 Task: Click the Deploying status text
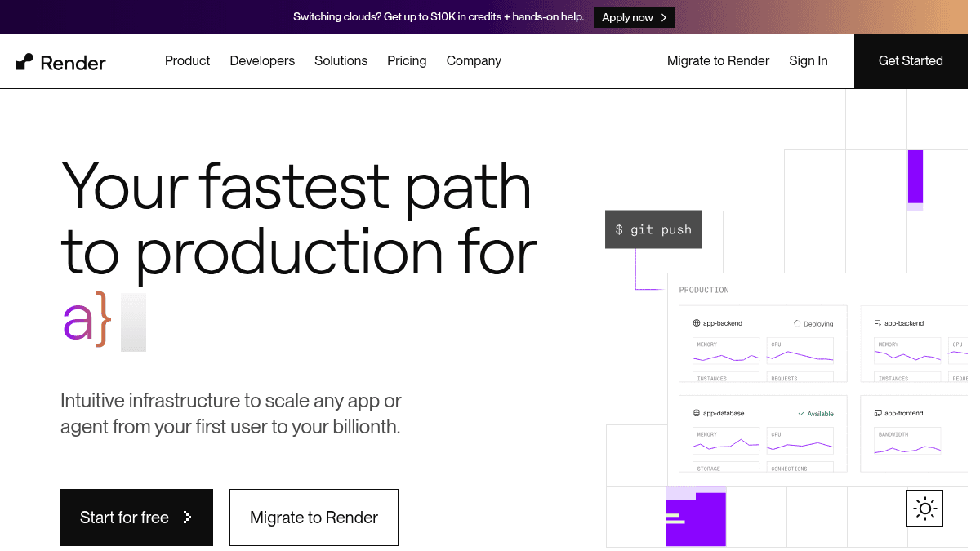(x=818, y=324)
